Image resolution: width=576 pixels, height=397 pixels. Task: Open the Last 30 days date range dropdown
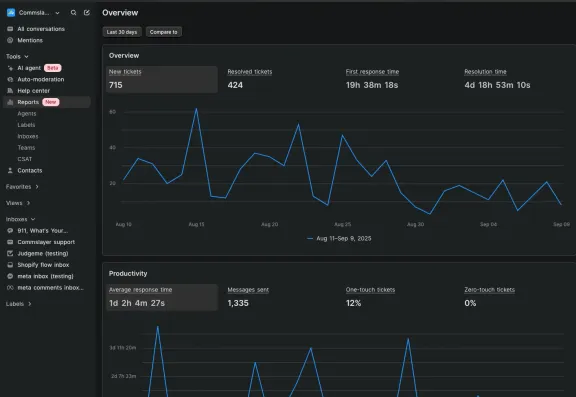(x=122, y=32)
